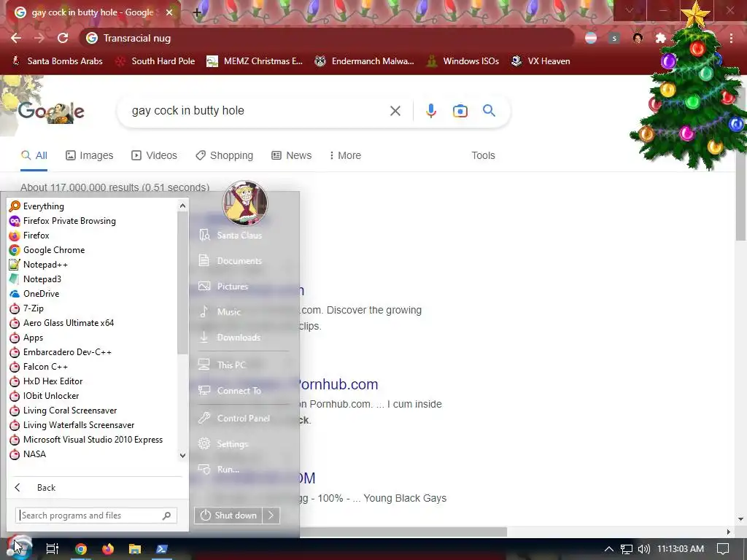Open File Explorer from the taskbar

click(135, 549)
